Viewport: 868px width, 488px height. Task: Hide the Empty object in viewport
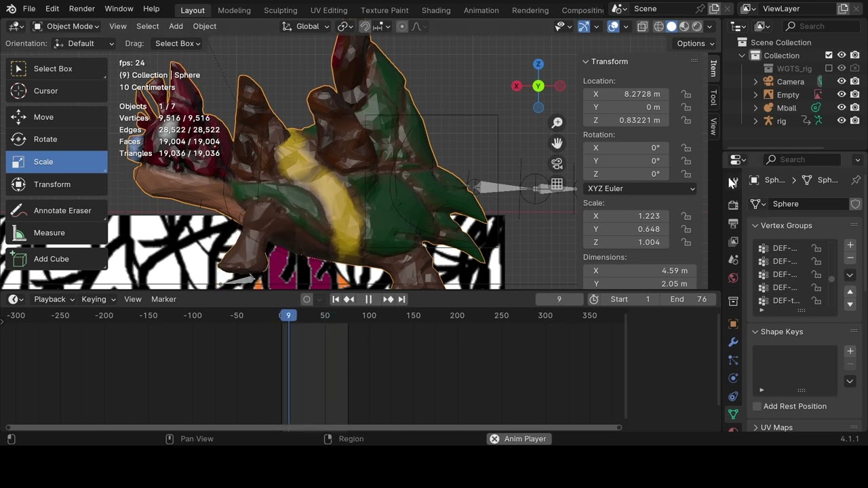coord(842,95)
